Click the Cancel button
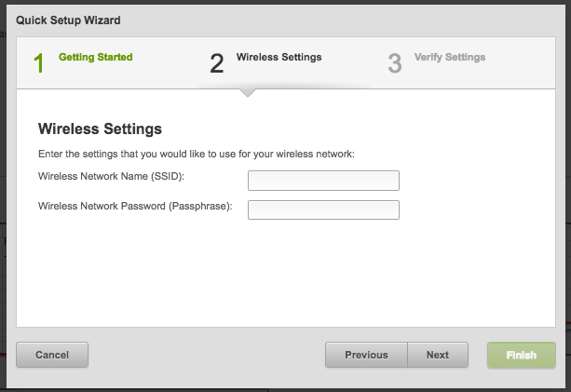The height and width of the screenshot is (392, 571). (x=52, y=355)
